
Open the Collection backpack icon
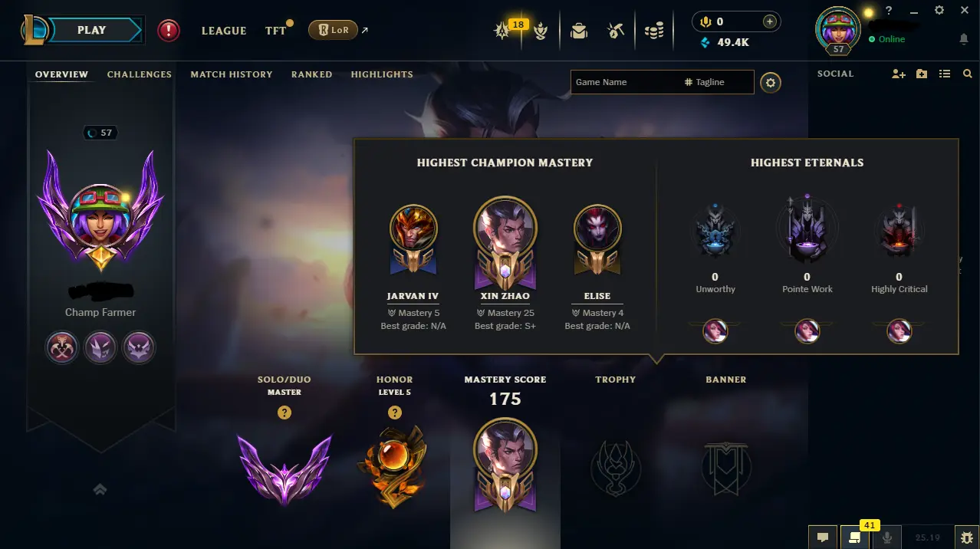click(x=579, y=31)
